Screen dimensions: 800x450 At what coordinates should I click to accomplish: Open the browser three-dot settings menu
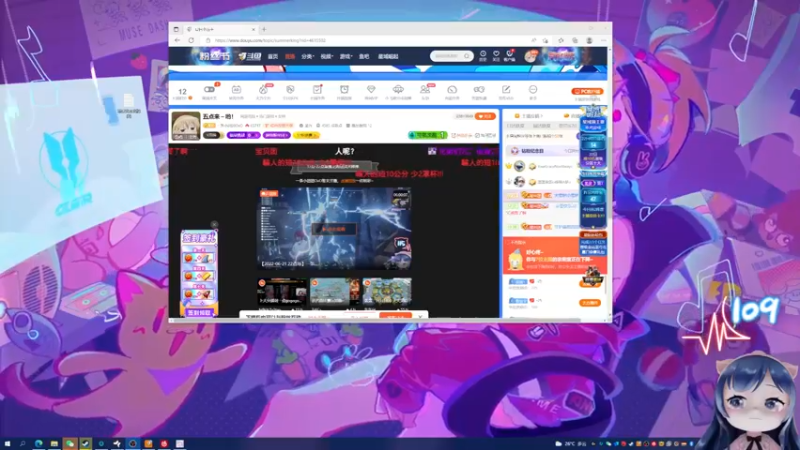[603, 40]
